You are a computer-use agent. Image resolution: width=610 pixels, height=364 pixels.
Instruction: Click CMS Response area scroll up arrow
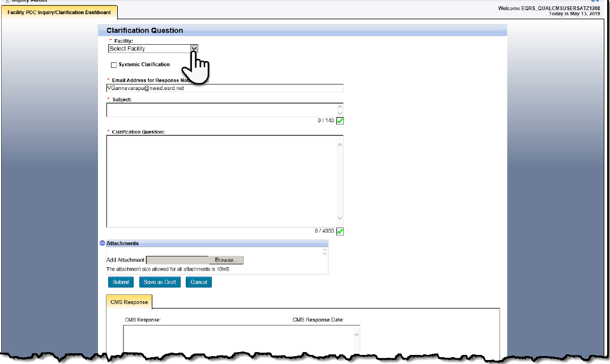coord(356,335)
